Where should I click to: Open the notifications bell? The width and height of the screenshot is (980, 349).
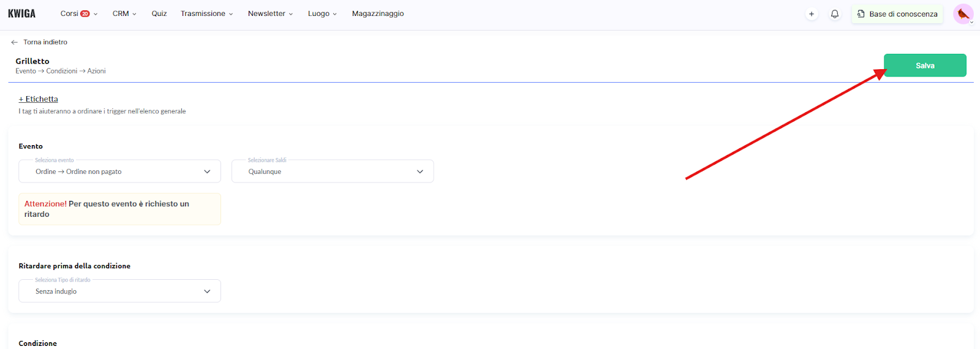pos(834,14)
